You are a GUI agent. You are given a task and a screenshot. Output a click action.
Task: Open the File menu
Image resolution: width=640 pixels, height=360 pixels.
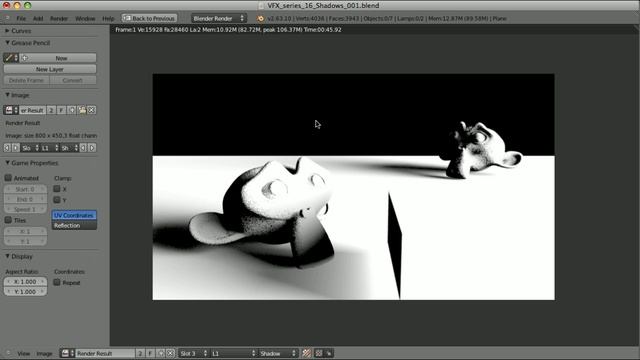(21, 18)
